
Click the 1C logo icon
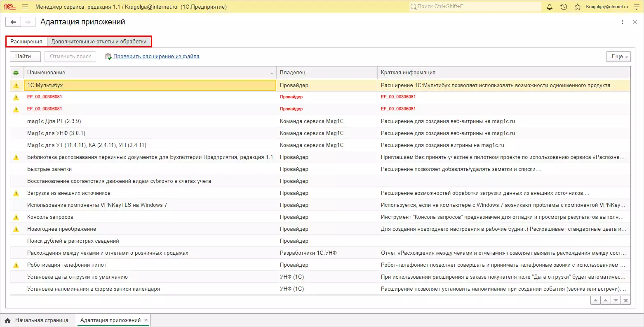coord(9,7)
